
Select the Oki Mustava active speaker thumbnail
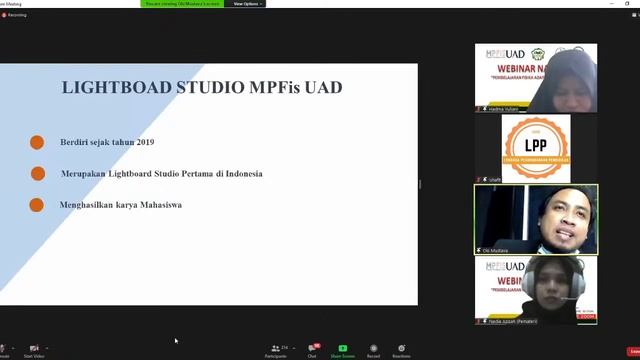536,220
